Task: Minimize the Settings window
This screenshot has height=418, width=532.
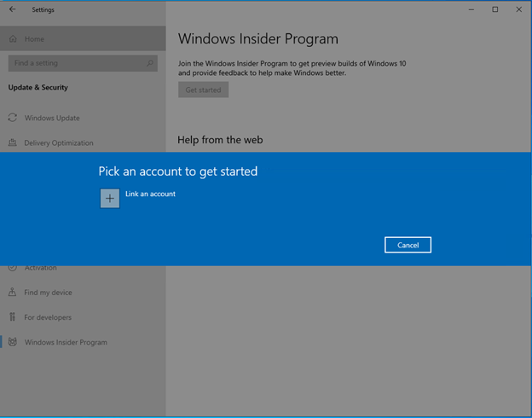Action: click(x=471, y=9)
